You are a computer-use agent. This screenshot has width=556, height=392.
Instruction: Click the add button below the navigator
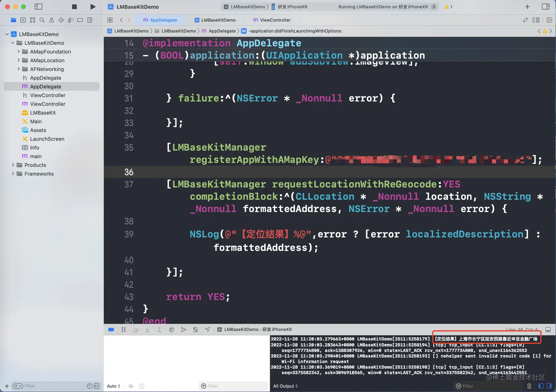point(7,386)
